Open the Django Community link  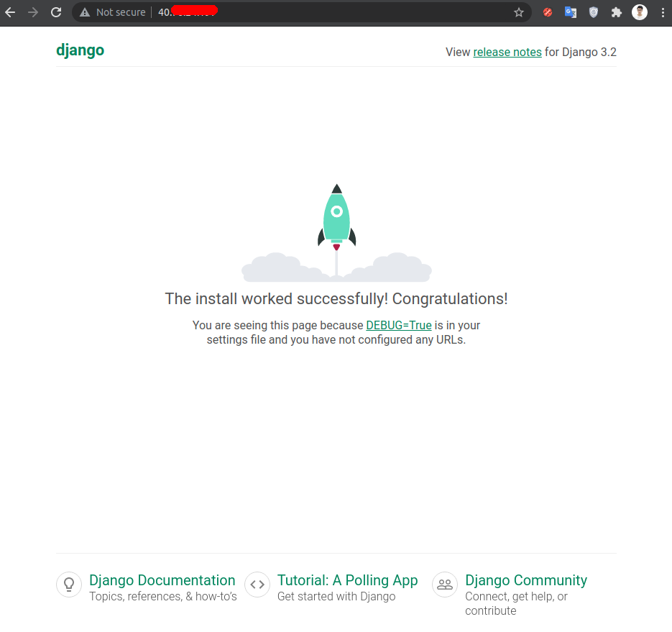(526, 580)
